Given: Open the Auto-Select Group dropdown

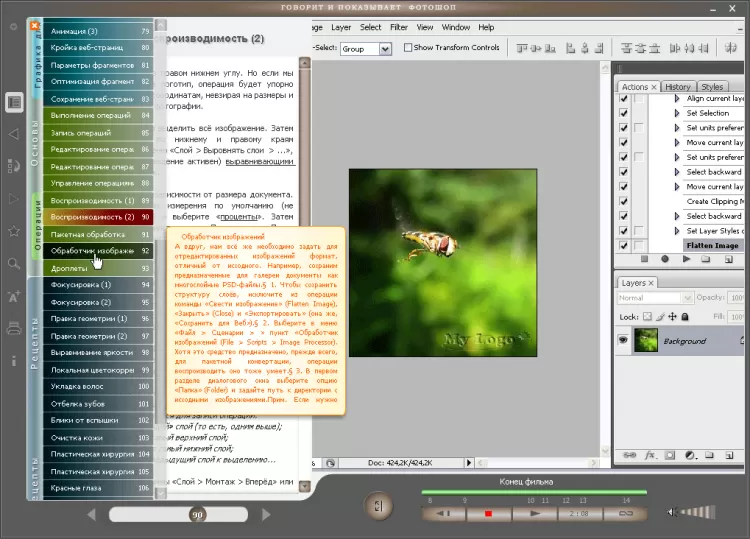Looking at the screenshot, I should coord(366,48).
